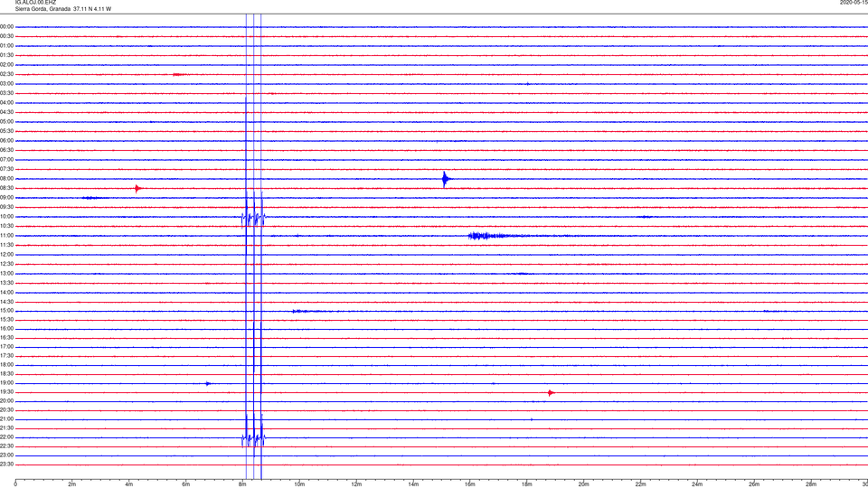868x488 pixels.
Task: Select the 23:00 trace time label
Action: tap(6, 455)
